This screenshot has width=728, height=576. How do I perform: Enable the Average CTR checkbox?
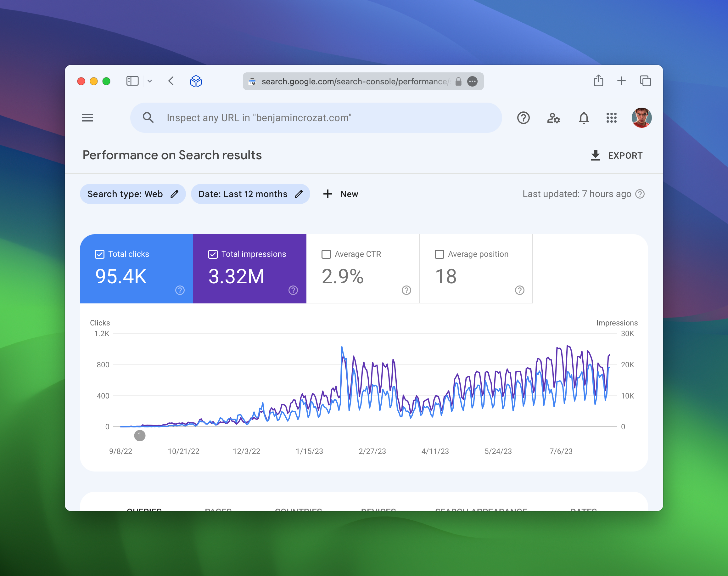click(x=326, y=254)
